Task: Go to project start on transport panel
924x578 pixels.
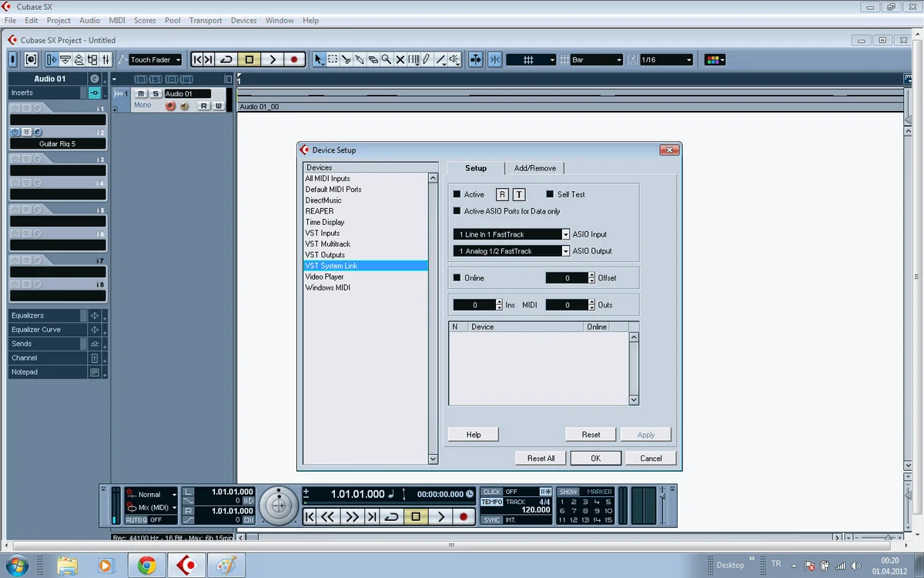Action: [310, 516]
